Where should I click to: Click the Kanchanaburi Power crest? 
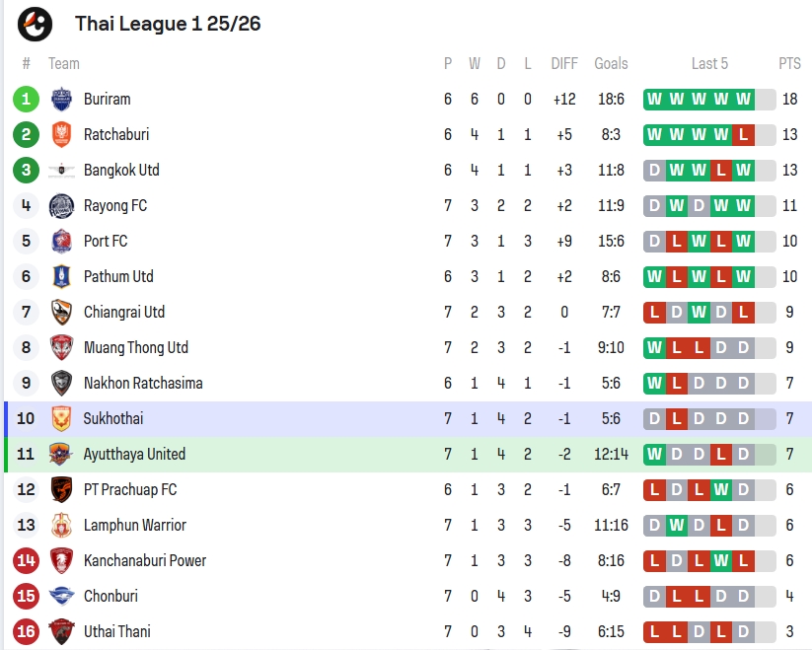61,561
